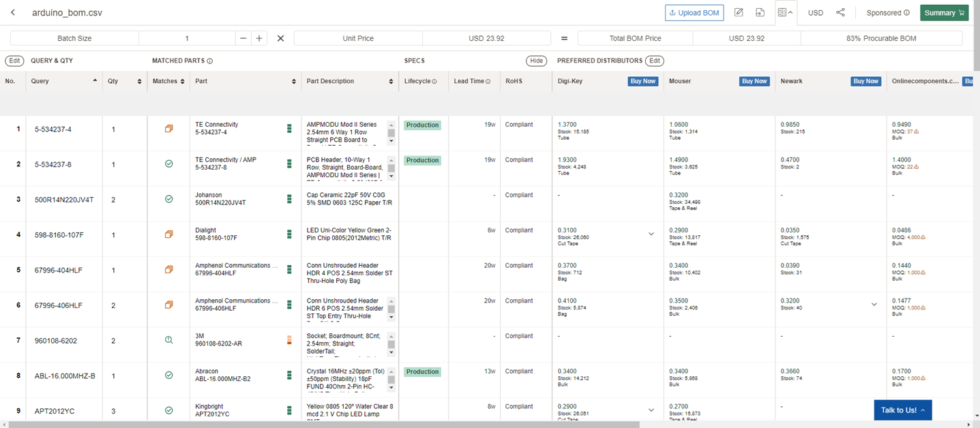Decrease batch size with the minus button
Viewport: 980px width, 428px height.
pyautogui.click(x=243, y=38)
